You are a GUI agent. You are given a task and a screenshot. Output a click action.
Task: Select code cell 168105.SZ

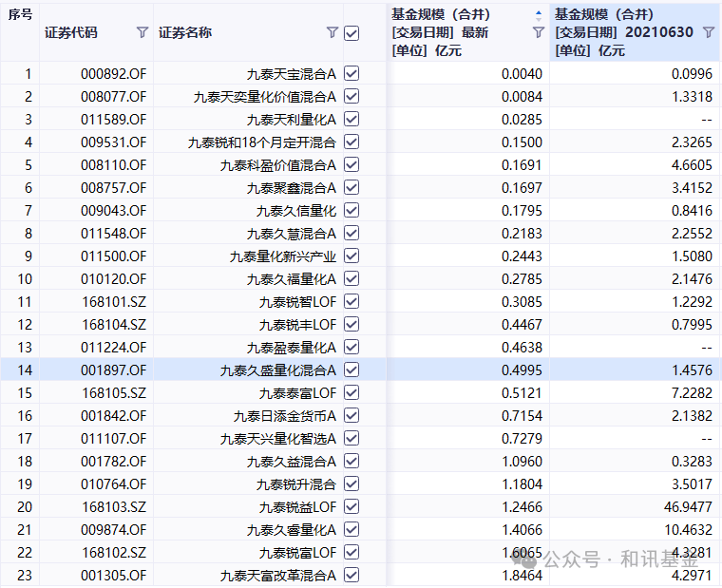coord(114,392)
